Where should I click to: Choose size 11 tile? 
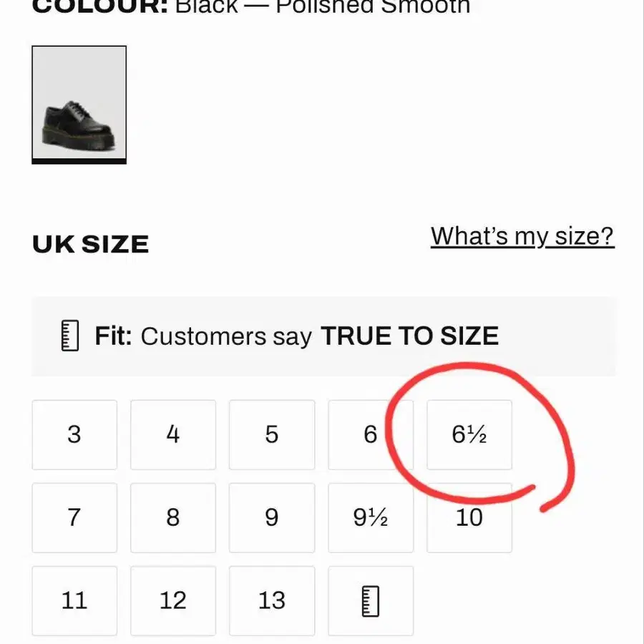click(74, 600)
